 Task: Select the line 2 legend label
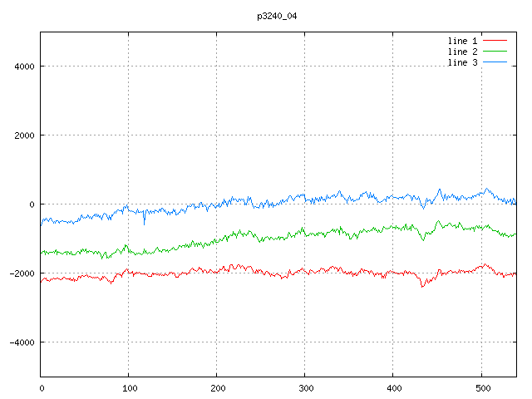click(462, 52)
